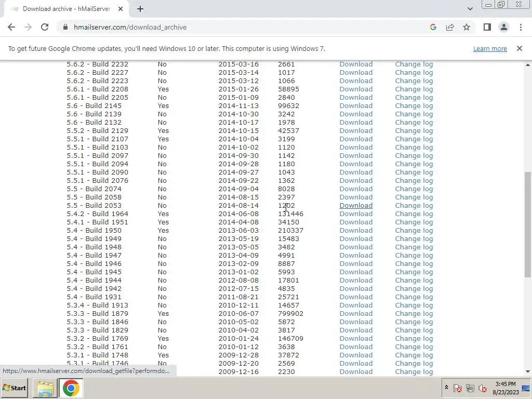Open the muted volume tray icon
Viewport: 532px width, 399px height.
pyautogui.click(x=482, y=388)
